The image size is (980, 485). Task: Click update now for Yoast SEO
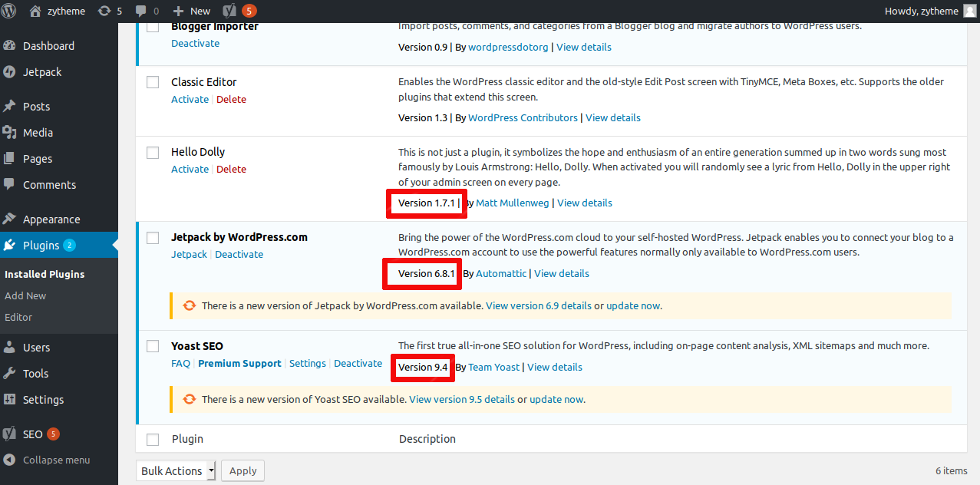pyautogui.click(x=556, y=399)
